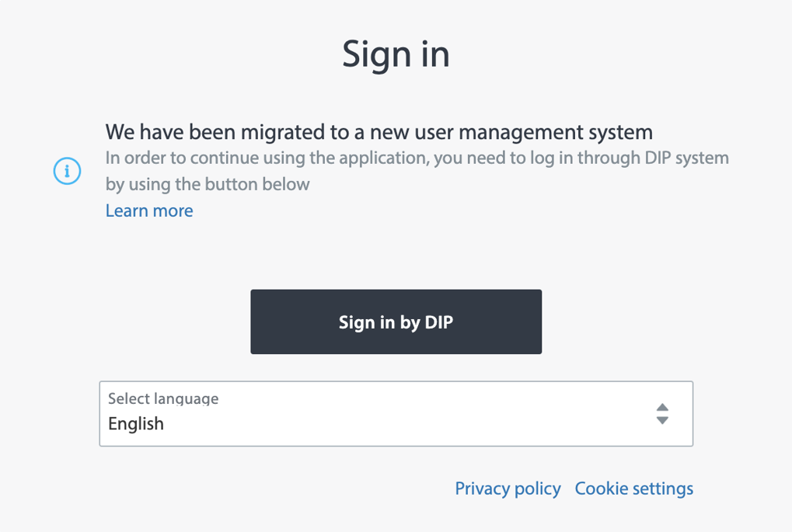792x532 pixels.
Task: Click the up arrow in language selector
Action: 662,407
